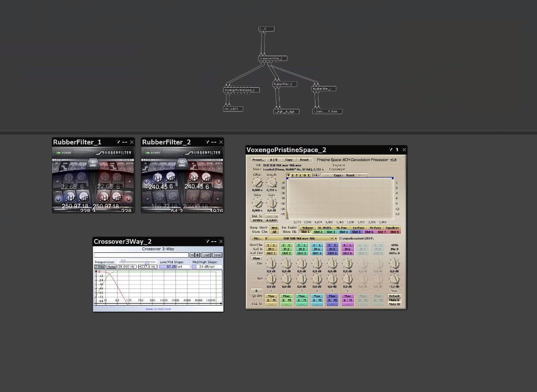Screen dimensions: 537x392
Task: Open Show Chn All selector
Action: (274, 232)
